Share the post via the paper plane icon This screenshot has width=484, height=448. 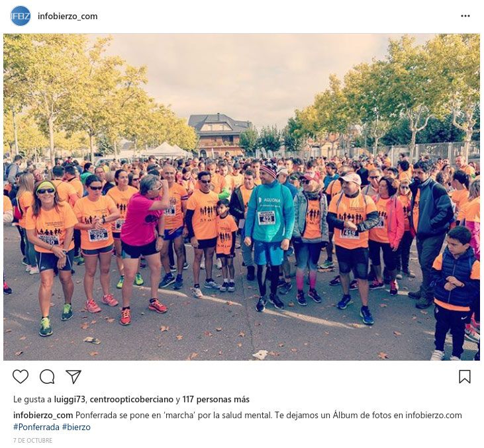point(73,377)
